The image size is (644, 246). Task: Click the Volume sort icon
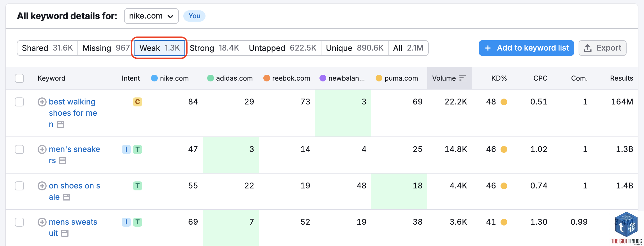coord(462,78)
